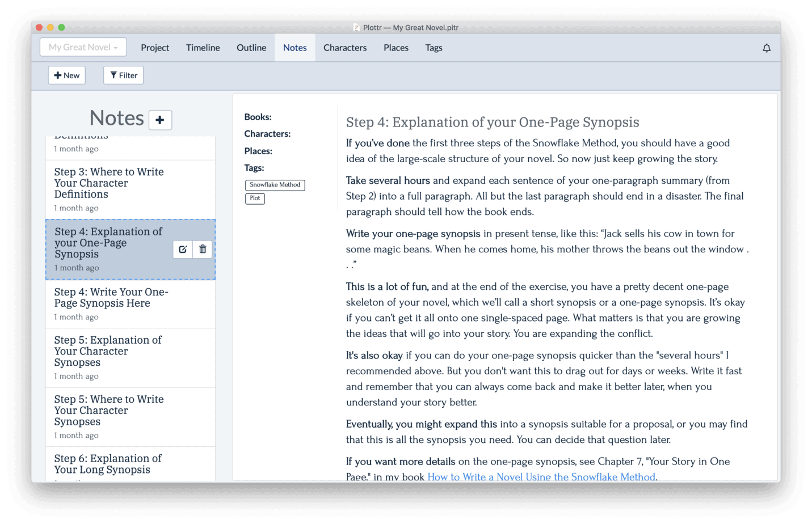Follow the Snowflake Method book link
Screen dimensions: 812x524
(541, 476)
